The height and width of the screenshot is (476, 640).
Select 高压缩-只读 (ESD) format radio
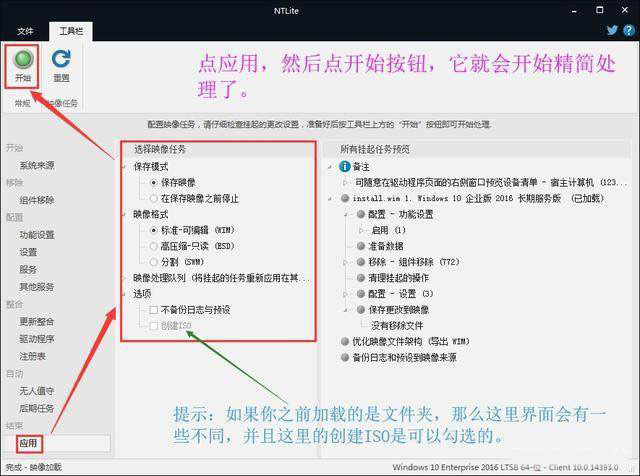point(153,246)
